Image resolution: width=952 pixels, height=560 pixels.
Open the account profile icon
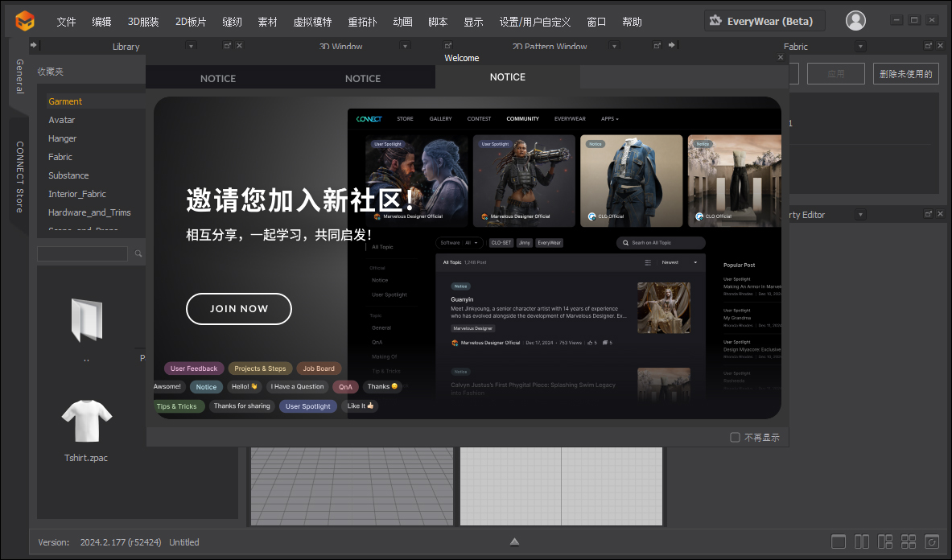coord(855,20)
